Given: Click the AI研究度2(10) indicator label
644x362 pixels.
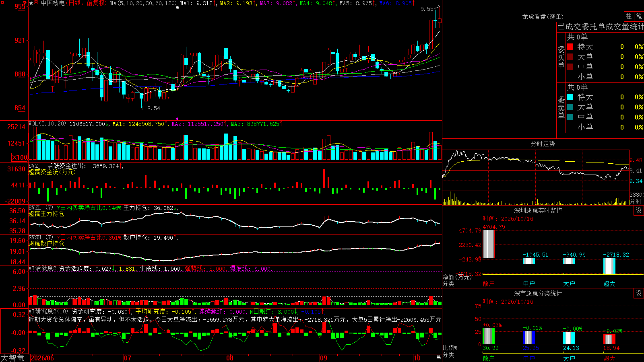Looking at the screenshot, I should pyautogui.click(x=49, y=311).
